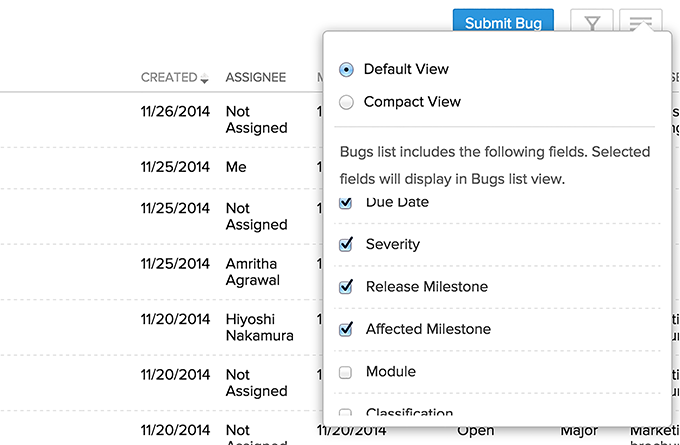
Task: Disable the Affected Milestone field
Action: [x=346, y=329]
